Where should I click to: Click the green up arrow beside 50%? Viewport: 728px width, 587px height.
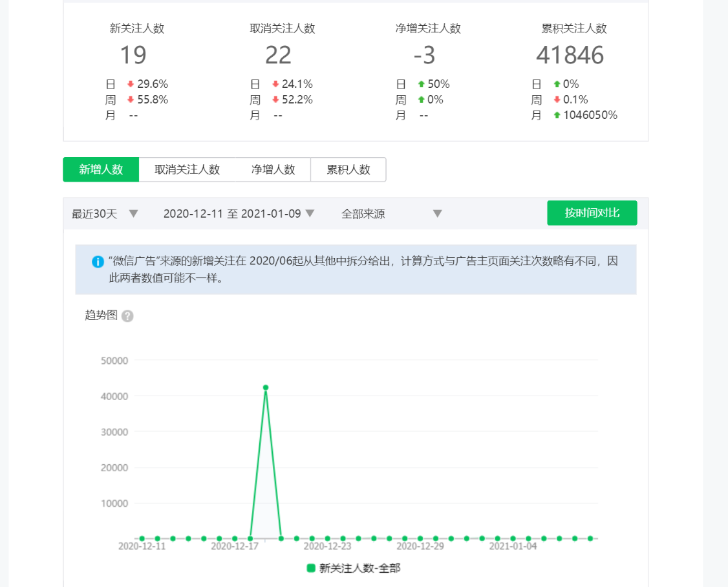tap(421, 84)
